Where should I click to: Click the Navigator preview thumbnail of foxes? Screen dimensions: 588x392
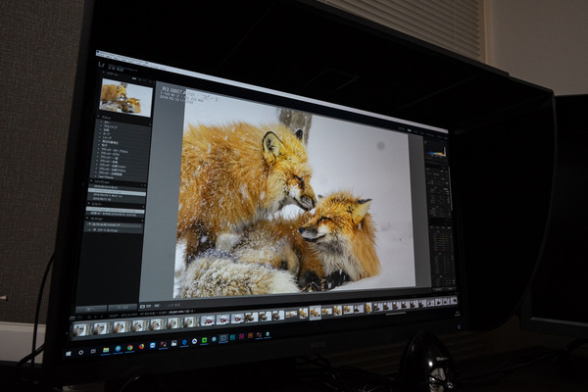tap(125, 97)
